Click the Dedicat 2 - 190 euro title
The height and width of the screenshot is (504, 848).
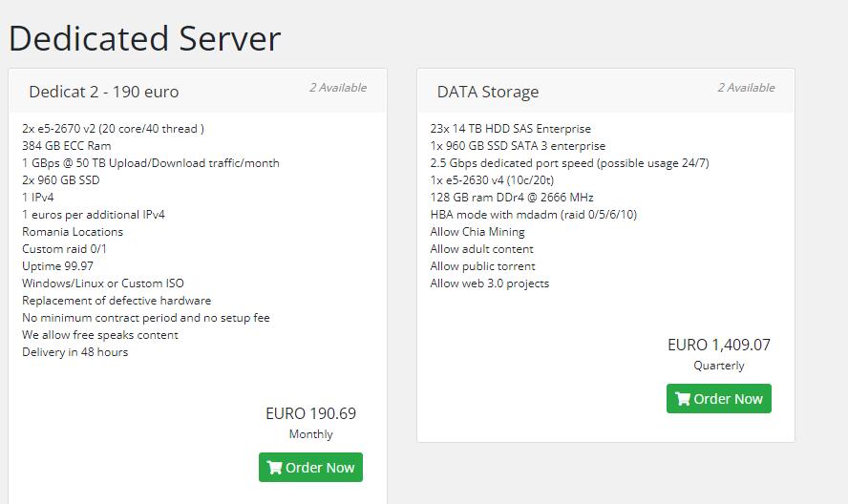point(104,92)
